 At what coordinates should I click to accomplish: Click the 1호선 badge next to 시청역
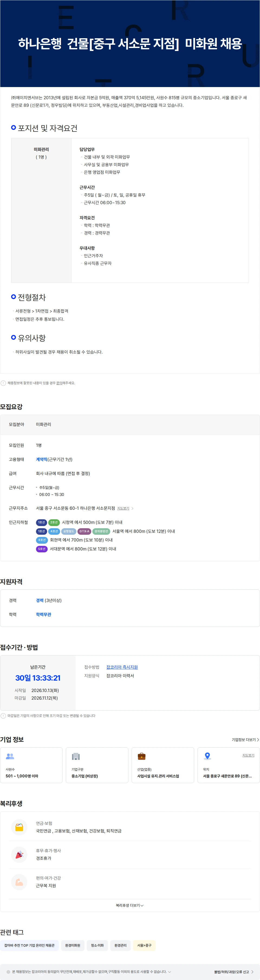(41, 522)
